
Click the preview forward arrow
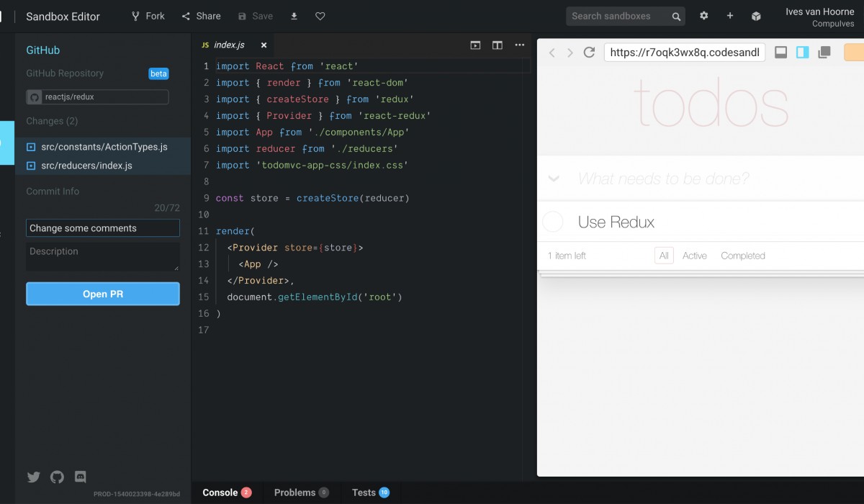click(x=570, y=53)
